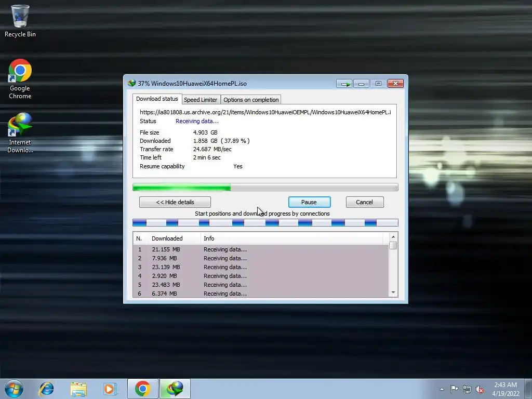Click the connections list scrollbar thumb
Screen dimensions: 532x399
point(393,245)
